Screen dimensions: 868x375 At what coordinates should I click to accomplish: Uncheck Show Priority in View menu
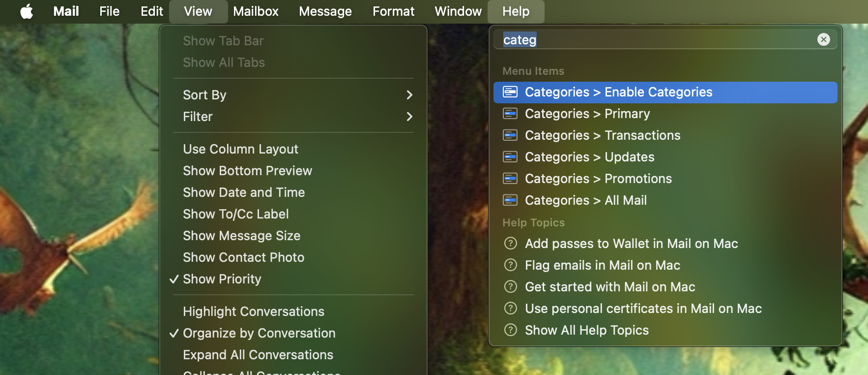[x=222, y=279]
